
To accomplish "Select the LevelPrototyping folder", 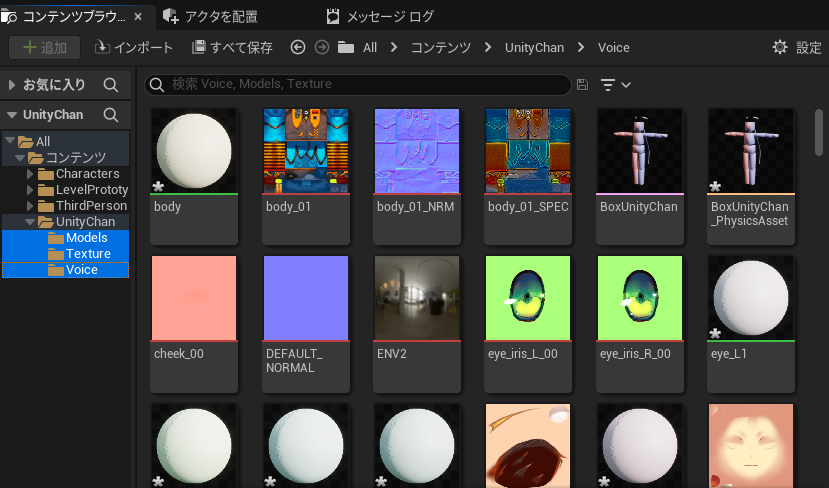I will tap(83, 189).
